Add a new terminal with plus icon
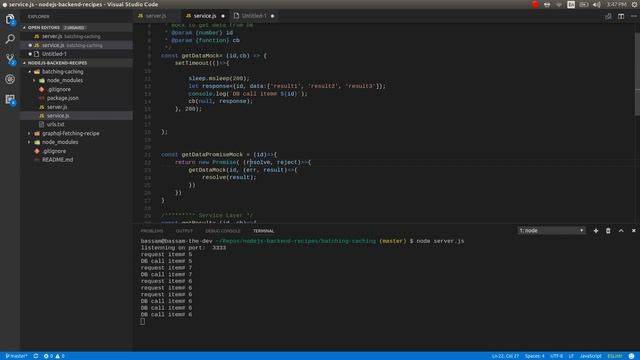This screenshot has height=360, width=640. 596,231
